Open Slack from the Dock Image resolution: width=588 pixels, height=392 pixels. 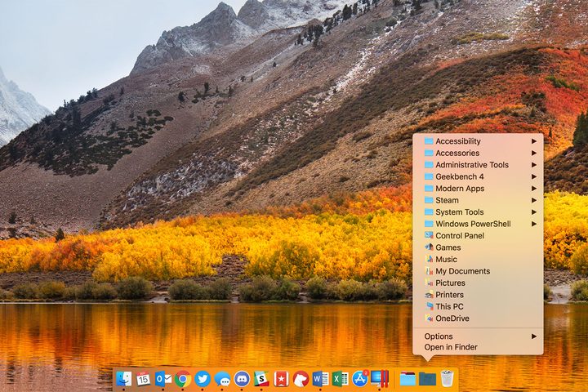pyautogui.click(x=261, y=379)
